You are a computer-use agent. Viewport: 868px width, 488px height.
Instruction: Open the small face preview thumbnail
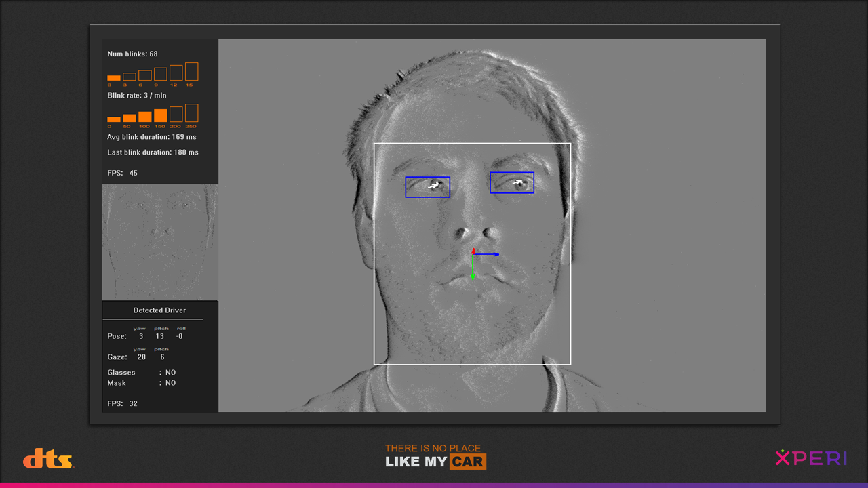(x=160, y=242)
